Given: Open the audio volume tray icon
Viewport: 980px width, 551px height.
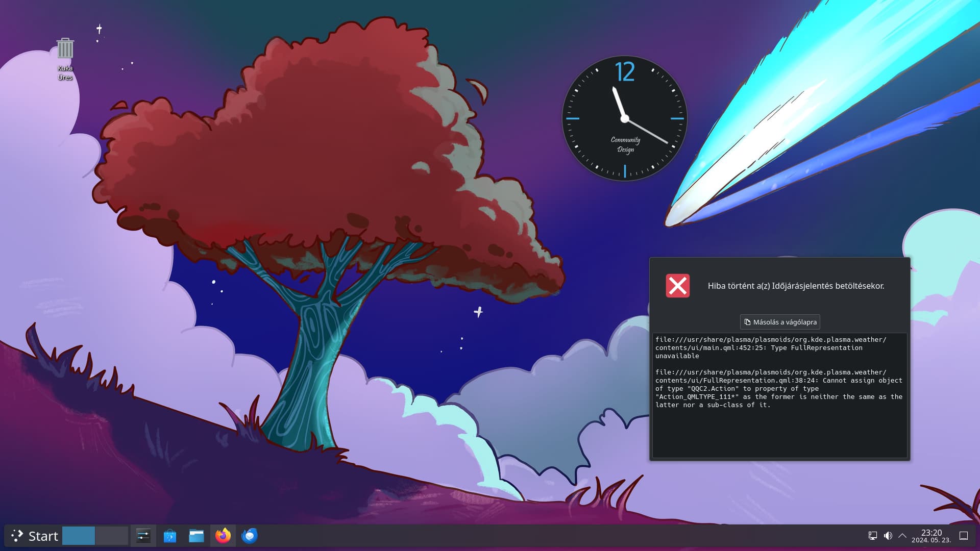Looking at the screenshot, I should [888, 536].
